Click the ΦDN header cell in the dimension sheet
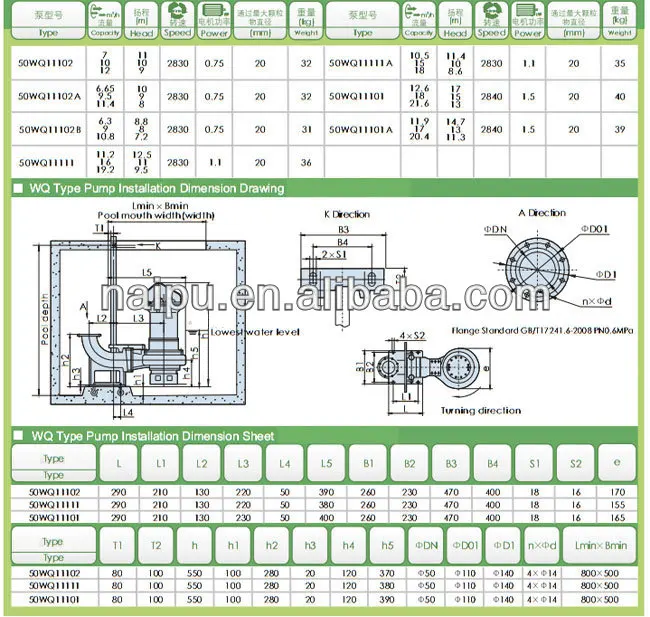The image size is (650, 617). click(x=426, y=545)
